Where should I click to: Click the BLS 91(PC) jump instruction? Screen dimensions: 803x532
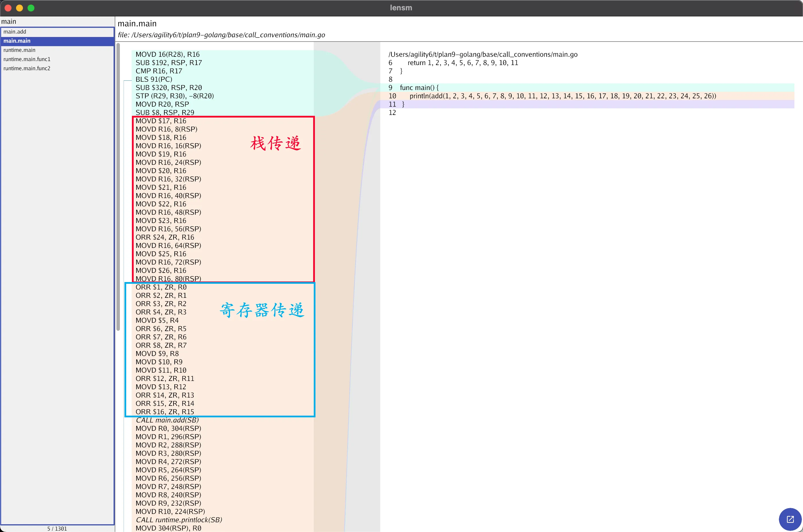[154, 79]
